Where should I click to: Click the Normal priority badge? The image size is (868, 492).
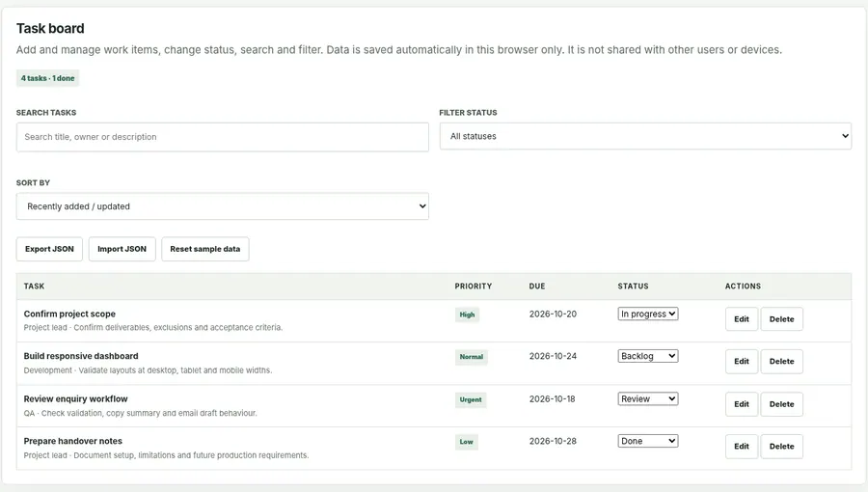471,357
